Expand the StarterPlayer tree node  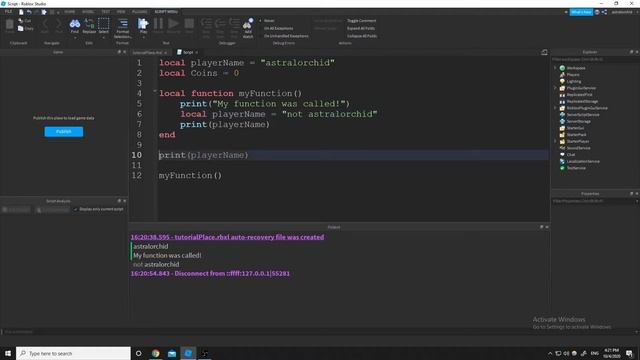point(555,141)
